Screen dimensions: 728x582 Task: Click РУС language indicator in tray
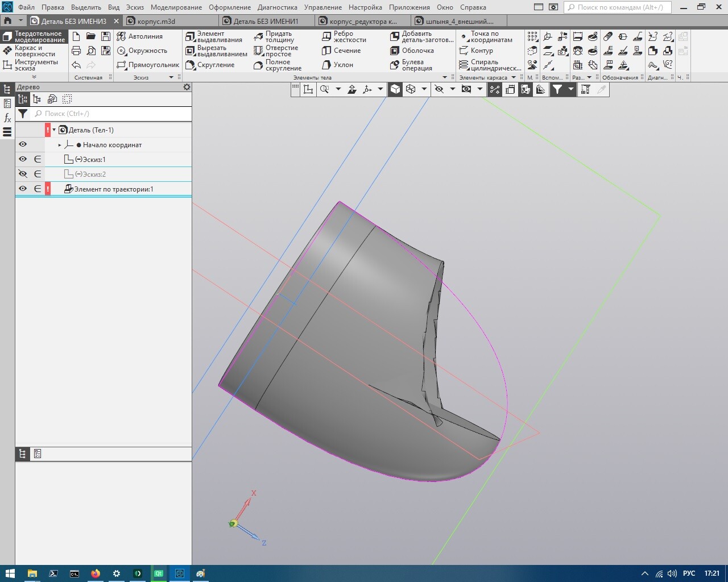(689, 573)
